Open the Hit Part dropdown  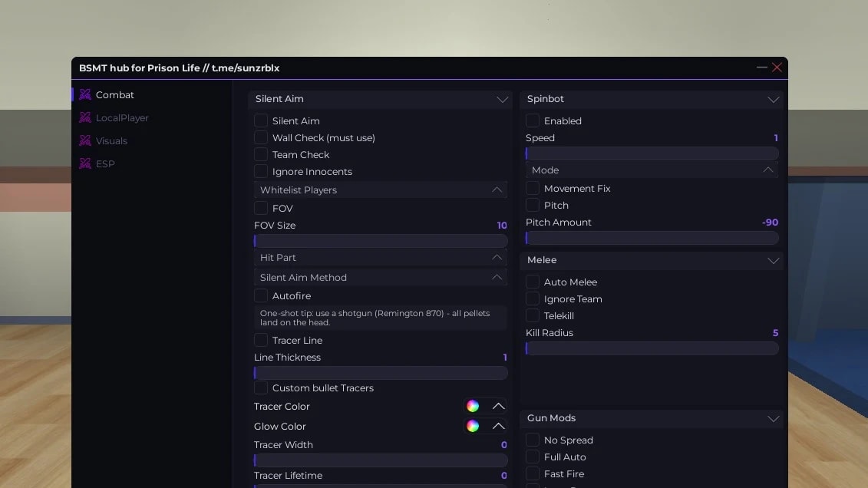pos(381,257)
